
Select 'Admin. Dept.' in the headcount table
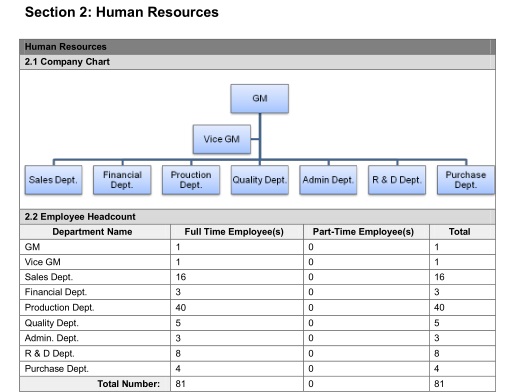pos(52,338)
